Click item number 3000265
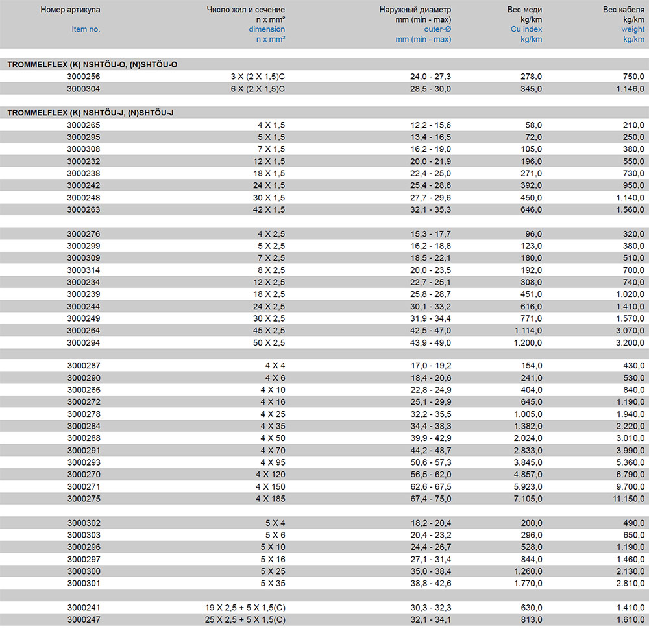The width and height of the screenshot is (649, 644). click(x=84, y=125)
